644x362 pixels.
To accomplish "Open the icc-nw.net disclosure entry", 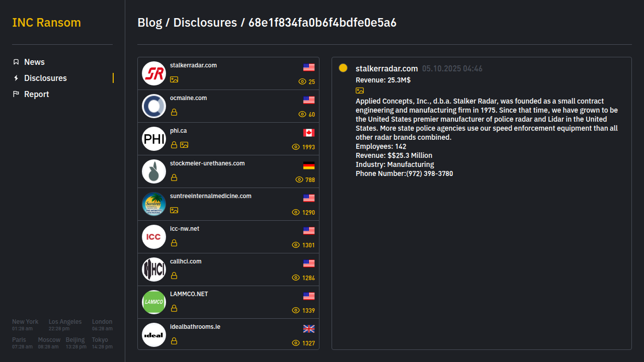I will 185,229.
